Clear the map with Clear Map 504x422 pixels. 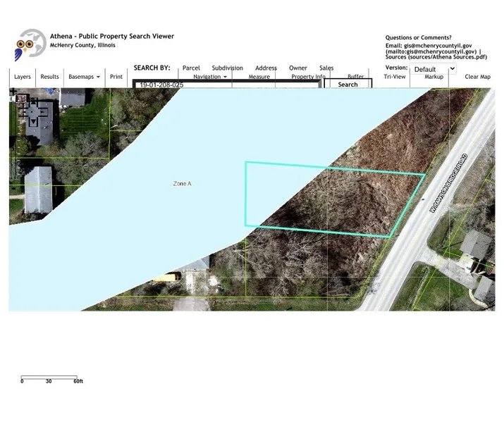click(477, 77)
